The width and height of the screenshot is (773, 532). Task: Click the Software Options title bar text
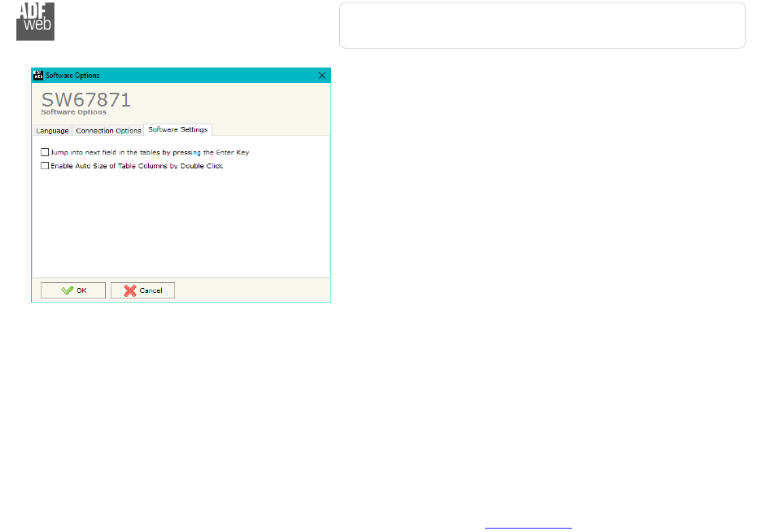(x=72, y=75)
